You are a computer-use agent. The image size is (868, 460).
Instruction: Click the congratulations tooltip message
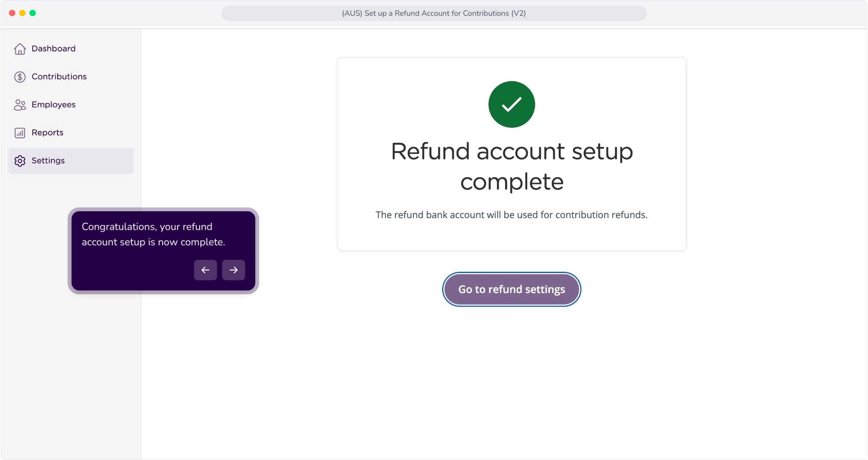click(153, 234)
